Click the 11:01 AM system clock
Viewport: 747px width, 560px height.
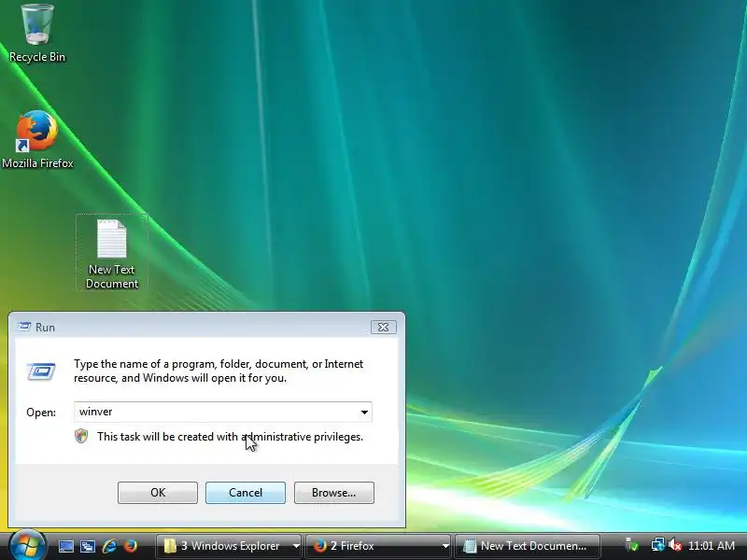click(712, 545)
